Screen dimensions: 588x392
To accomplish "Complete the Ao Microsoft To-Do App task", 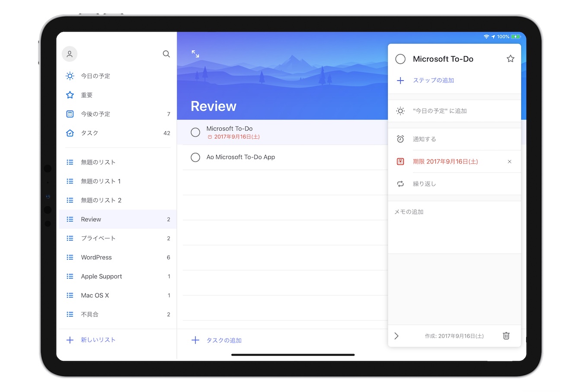I will pos(195,157).
